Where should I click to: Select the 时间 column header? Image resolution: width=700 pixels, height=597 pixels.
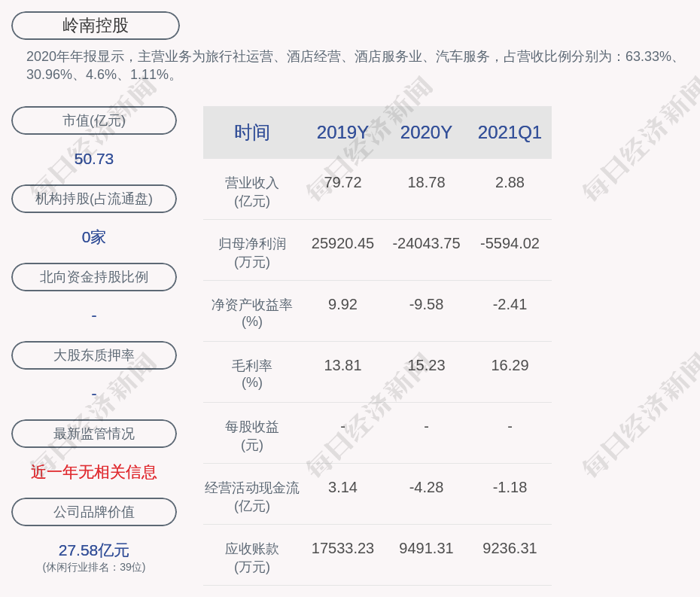251,132
